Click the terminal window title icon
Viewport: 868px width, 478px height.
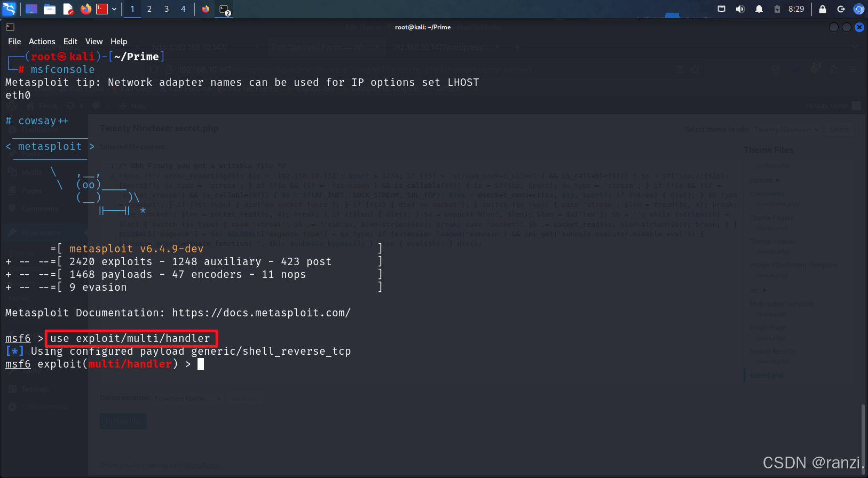point(10,27)
